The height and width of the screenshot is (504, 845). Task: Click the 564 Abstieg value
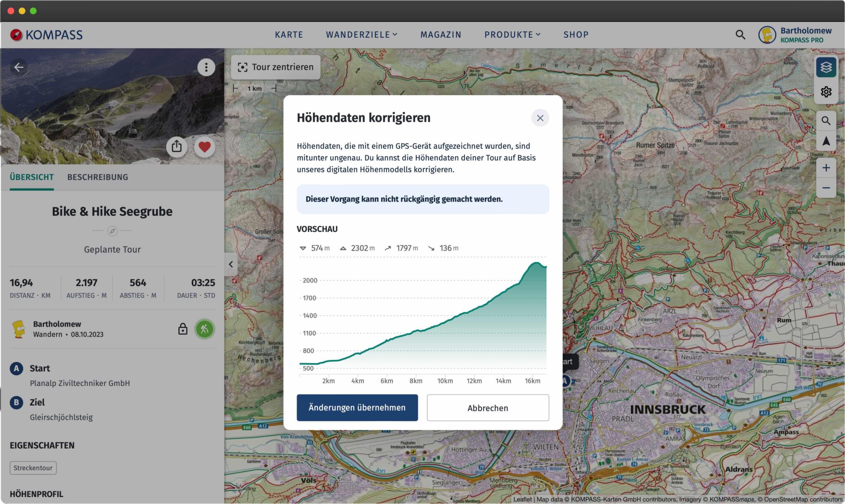[x=138, y=283]
